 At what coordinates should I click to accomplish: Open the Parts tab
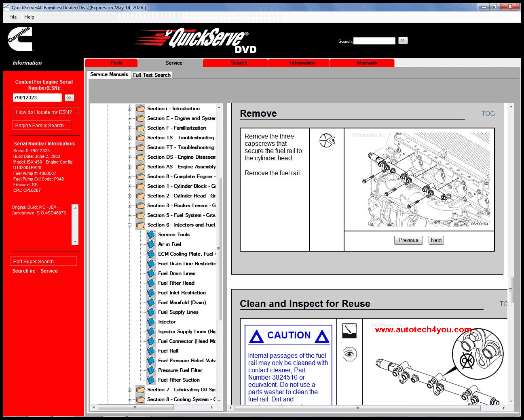[x=112, y=63]
